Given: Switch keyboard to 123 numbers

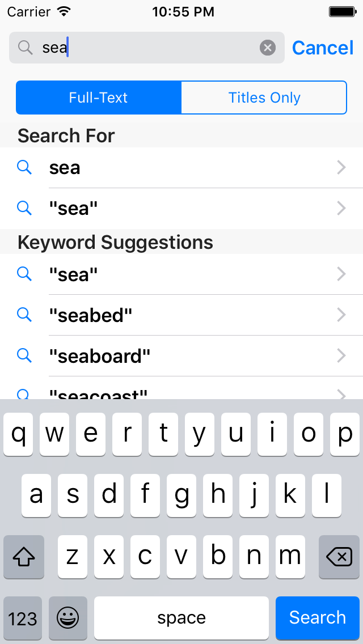Looking at the screenshot, I should pos(23,617).
